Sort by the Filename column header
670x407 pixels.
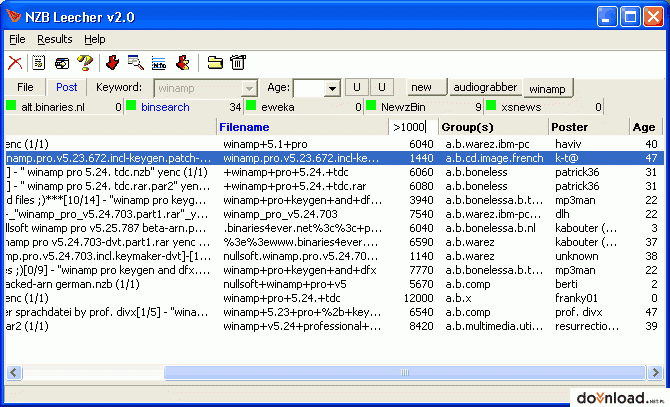302,127
